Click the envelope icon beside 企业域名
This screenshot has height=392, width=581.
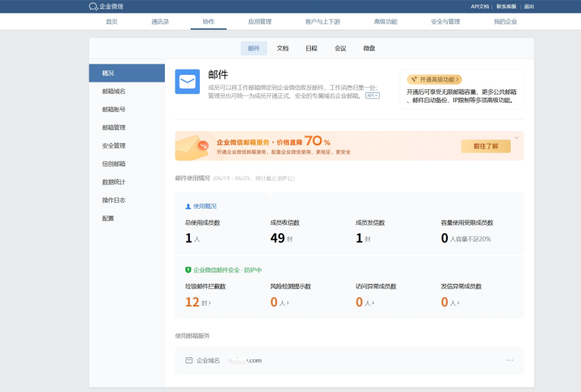coord(189,360)
